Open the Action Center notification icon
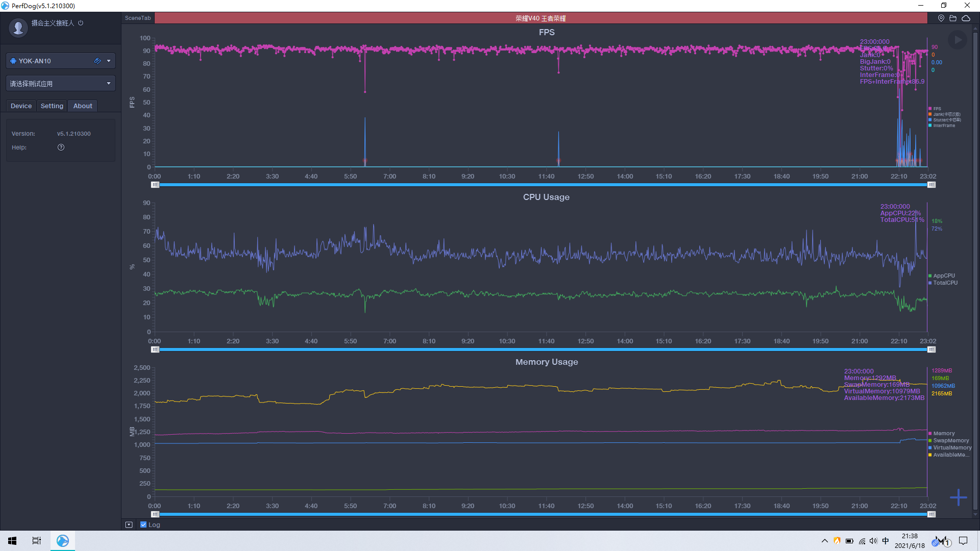 963,541
